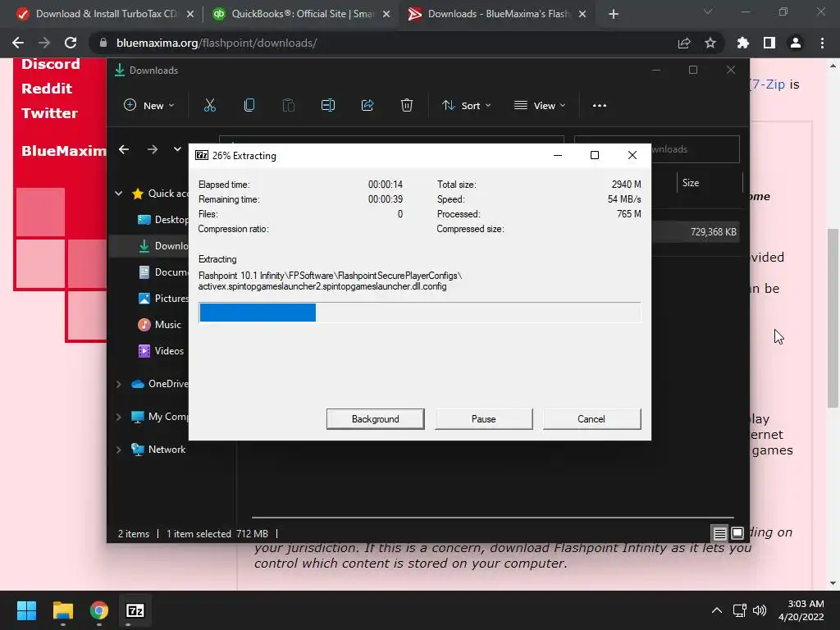Open Chrome three-dot menu
840x630 pixels.
coord(822,43)
